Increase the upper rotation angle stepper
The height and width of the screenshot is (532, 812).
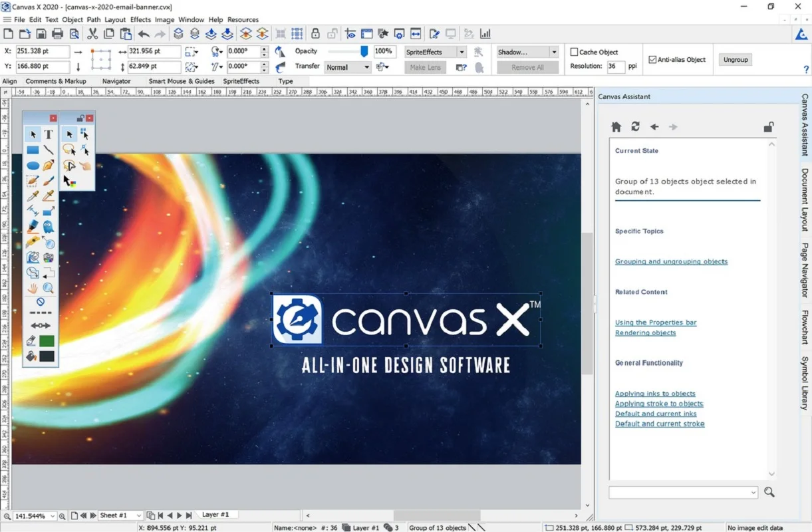tap(265, 49)
